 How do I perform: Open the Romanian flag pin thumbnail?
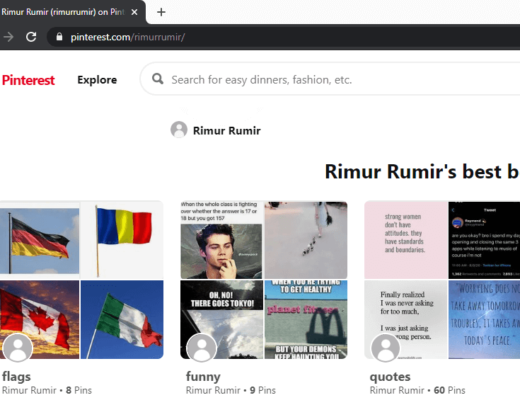[122, 239]
